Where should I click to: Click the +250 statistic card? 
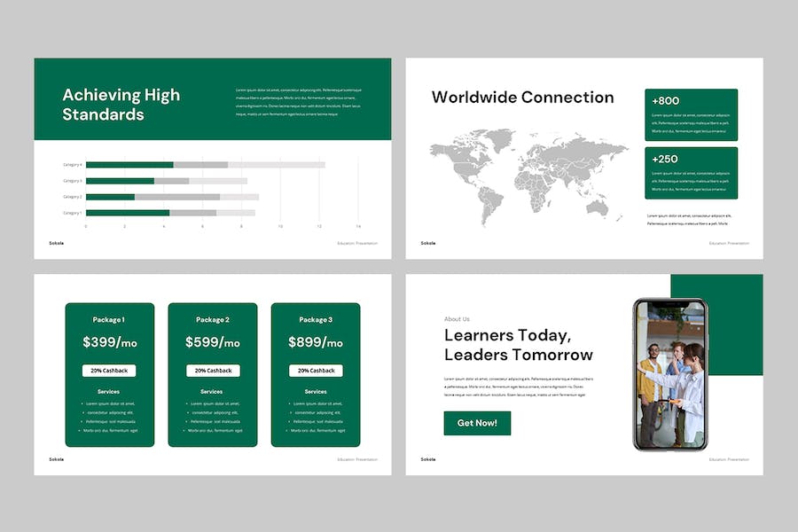tap(691, 173)
